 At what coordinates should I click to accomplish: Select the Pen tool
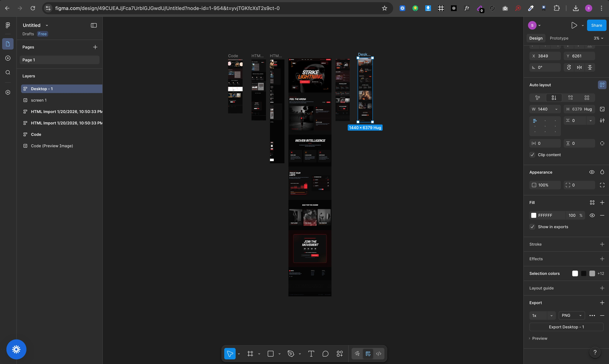pyautogui.click(x=291, y=354)
